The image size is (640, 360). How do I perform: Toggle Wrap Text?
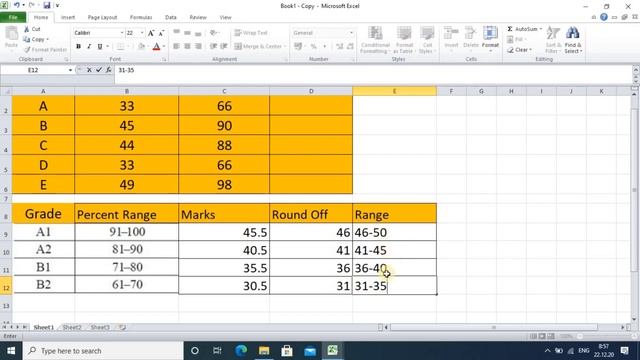(251, 33)
